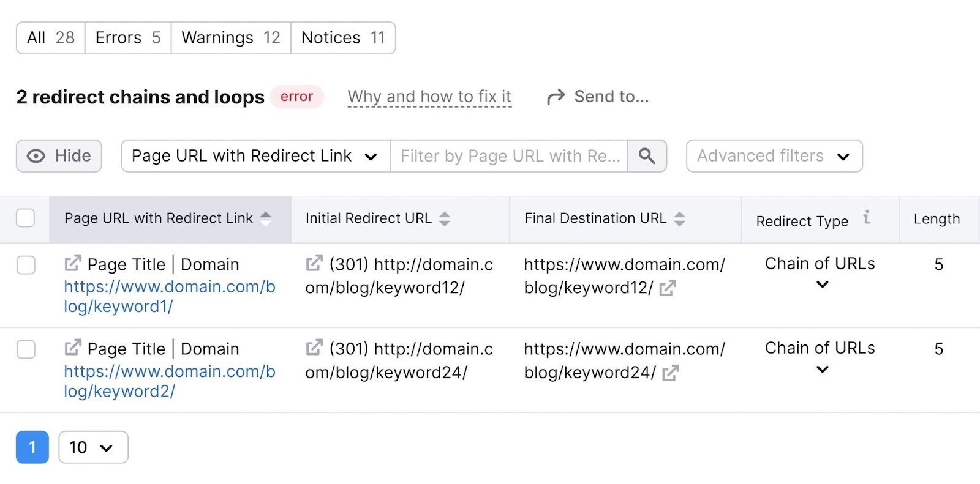The height and width of the screenshot is (484, 980).
Task: Check the checkbox for the keyword1 row
Action: pyautogui.click(x=25, y=265)
